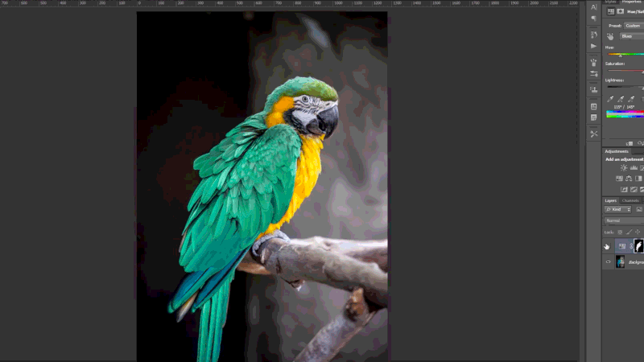Add a Black & White adjustment icon
Image resolution: width=644 pixels, height=362 pixels.
[638, 179]
